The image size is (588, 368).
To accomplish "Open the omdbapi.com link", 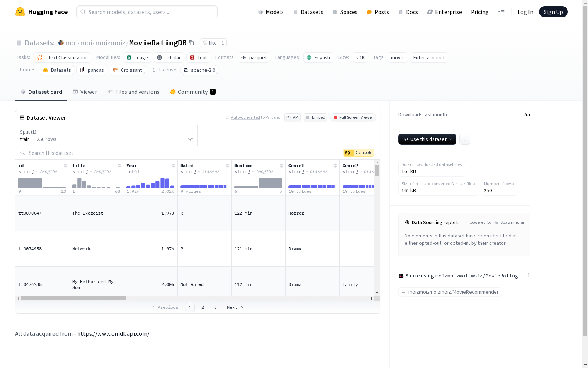I will click(113, 333).
